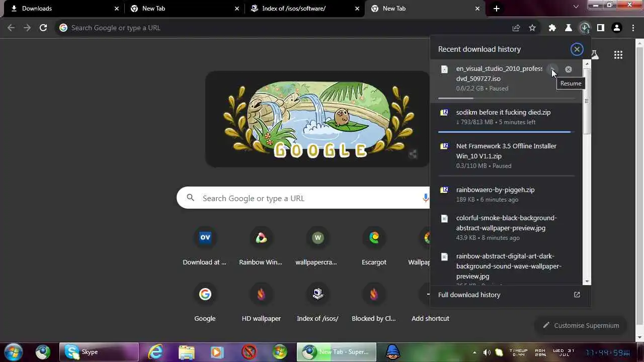This screenshot has height=362, width=644.
Task: Open the Escargot shortcut
Action: 374,246
